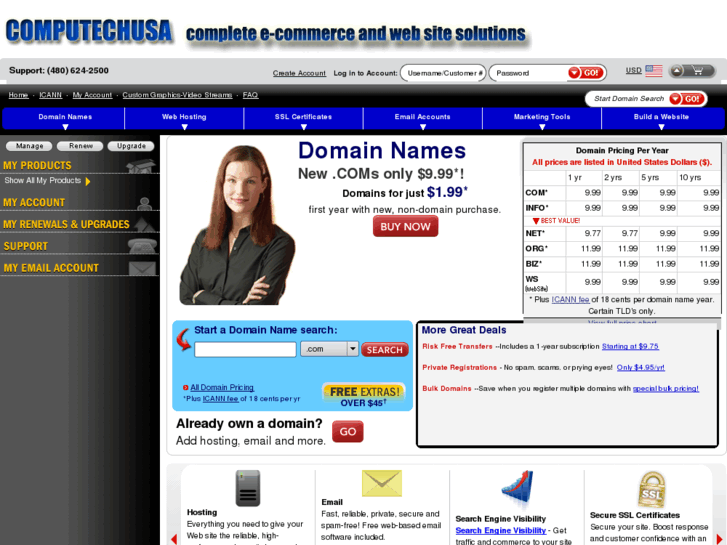The width and height of the screenshot is (727, 545).
Task: Click the My Email Account envelope icon
Action: pos(142,268)
